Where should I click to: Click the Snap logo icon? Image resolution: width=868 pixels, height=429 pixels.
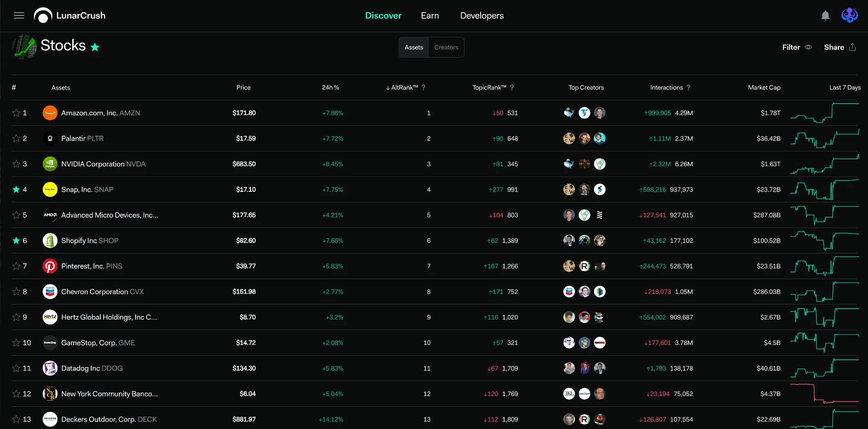pos(50,190)
